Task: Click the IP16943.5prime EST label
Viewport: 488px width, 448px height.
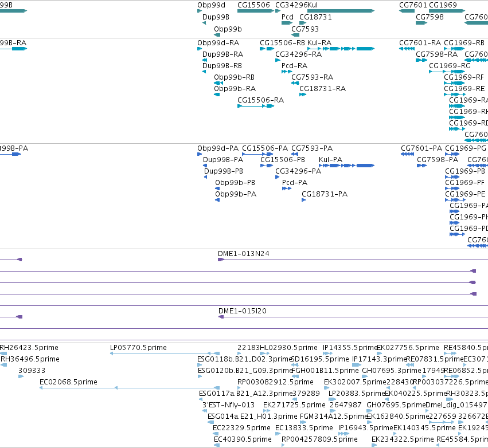Action: [x=366, y=428]
